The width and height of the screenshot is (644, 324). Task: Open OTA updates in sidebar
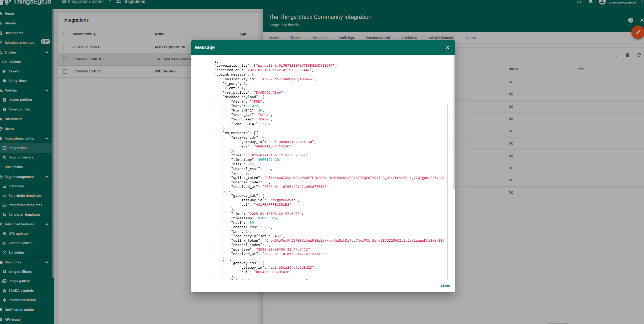point(18,234)
